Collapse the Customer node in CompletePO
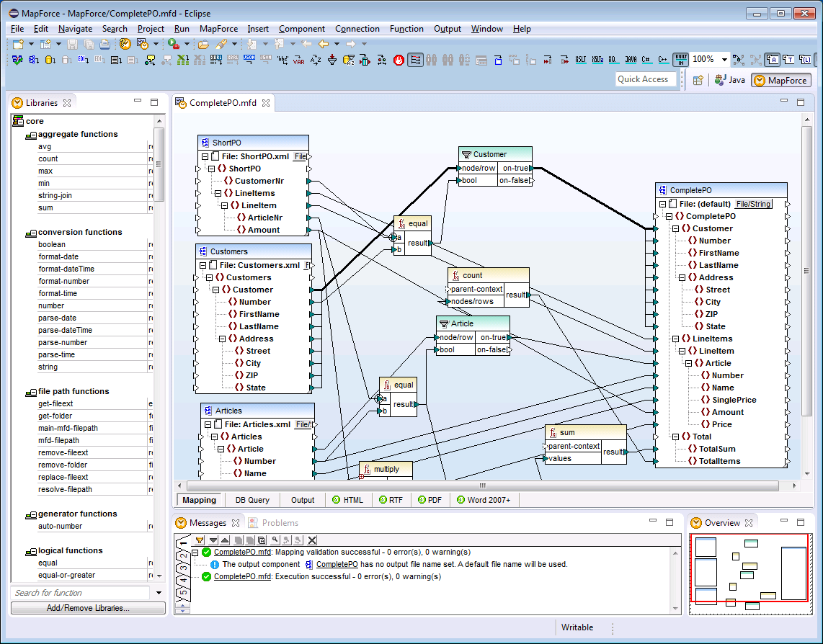Image resolution: width=823 pixels, height=644 pixels. tap(675, 228)
